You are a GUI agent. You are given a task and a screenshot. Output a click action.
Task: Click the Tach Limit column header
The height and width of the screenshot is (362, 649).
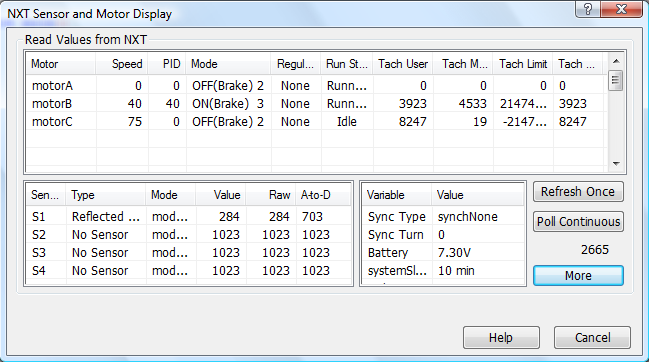click(x=523, y=64)
